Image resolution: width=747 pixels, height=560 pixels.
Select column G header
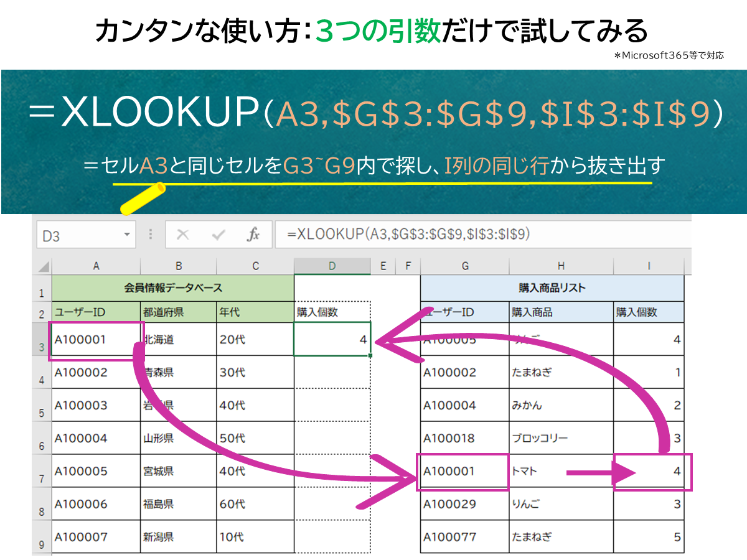pos(465,266)
